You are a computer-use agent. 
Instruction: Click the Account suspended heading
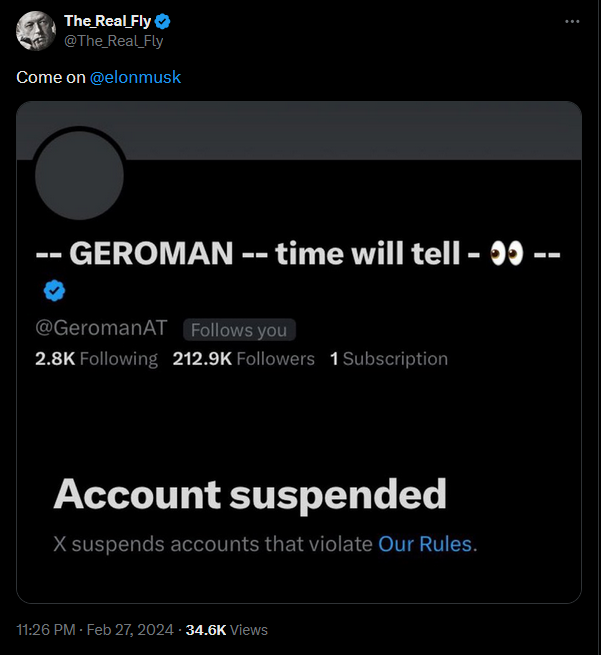(x=250, y=495)
